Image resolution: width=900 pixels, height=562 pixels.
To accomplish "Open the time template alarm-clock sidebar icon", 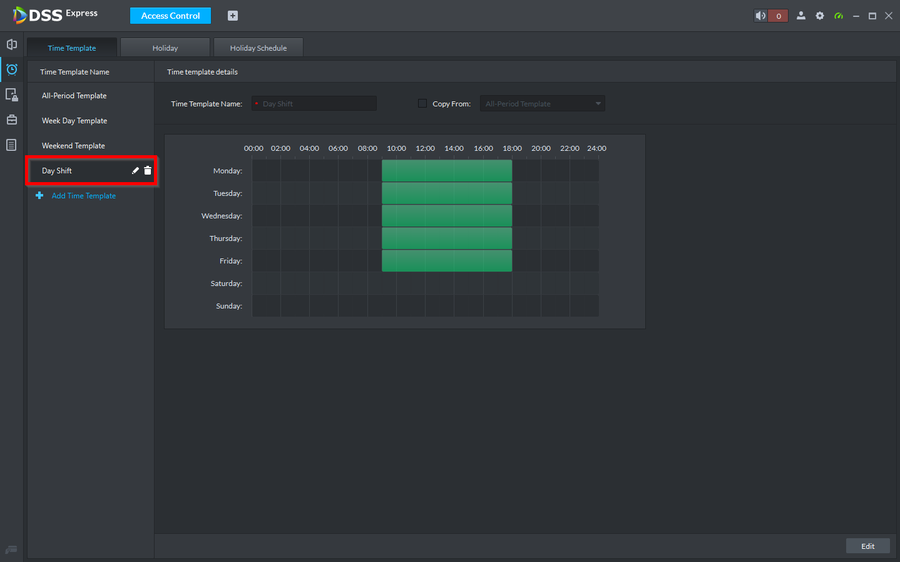I will pyautogui.click(x=12, y=69).
